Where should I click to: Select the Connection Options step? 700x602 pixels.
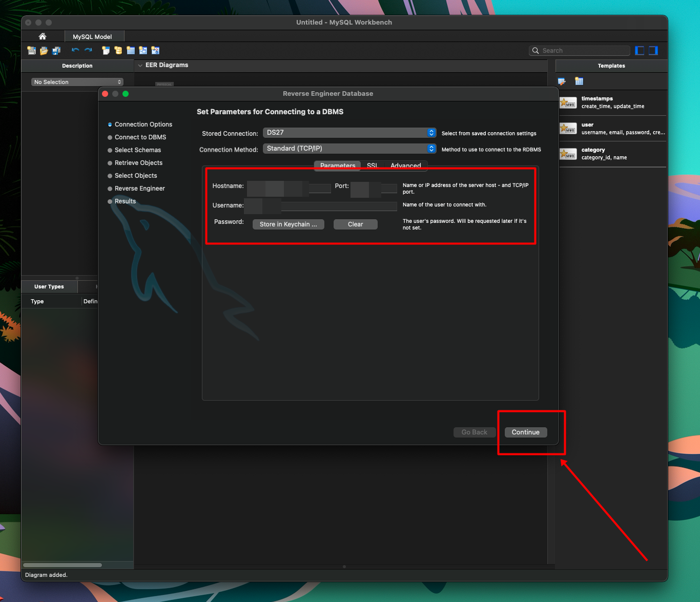(140, 124)
